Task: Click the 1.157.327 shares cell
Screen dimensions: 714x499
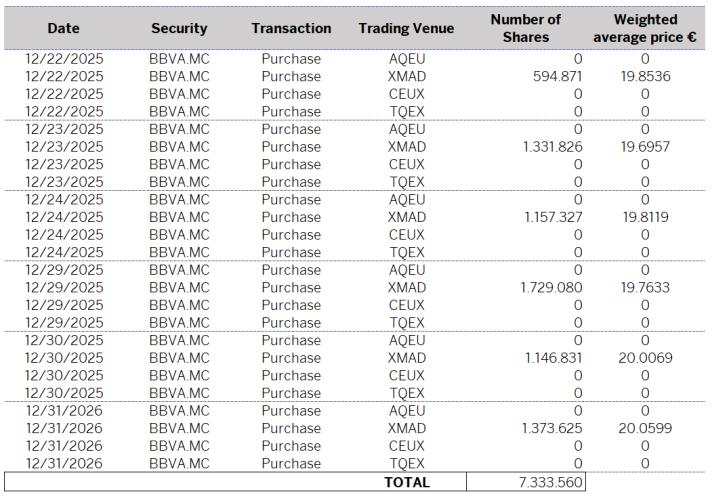Action: coord(552,217)
